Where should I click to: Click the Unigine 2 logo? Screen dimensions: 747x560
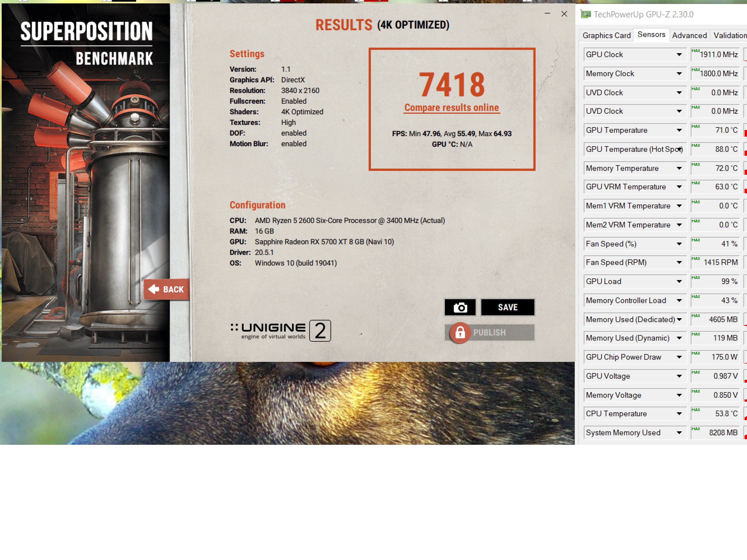point(281,331)
